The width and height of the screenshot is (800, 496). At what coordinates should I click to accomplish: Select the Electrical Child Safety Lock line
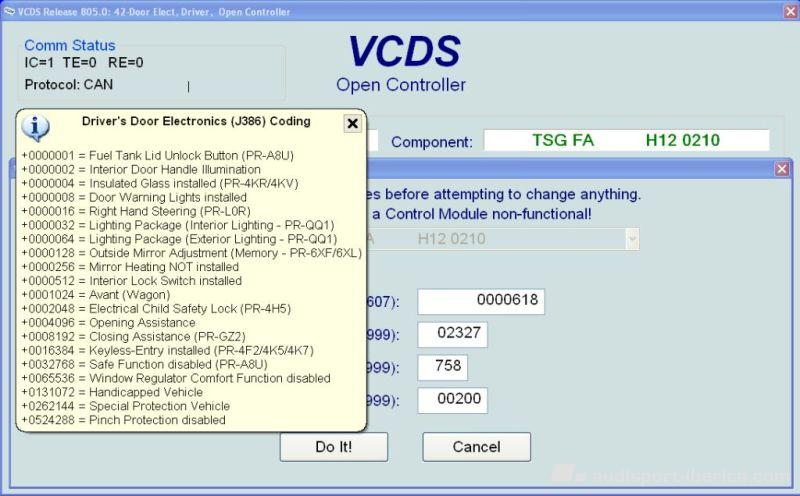pyautogui.click(x=156, y=309)
